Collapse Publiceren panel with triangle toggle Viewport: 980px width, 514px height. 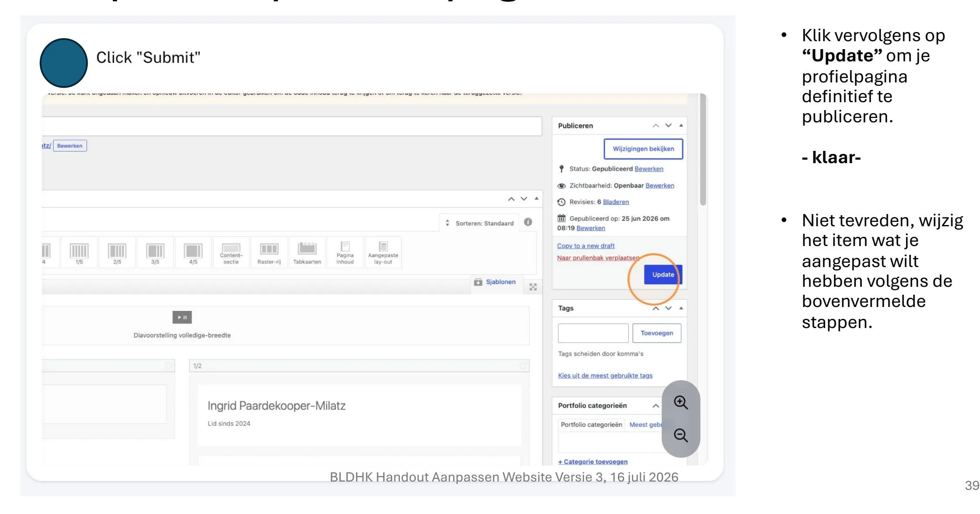tap(681, 125)
